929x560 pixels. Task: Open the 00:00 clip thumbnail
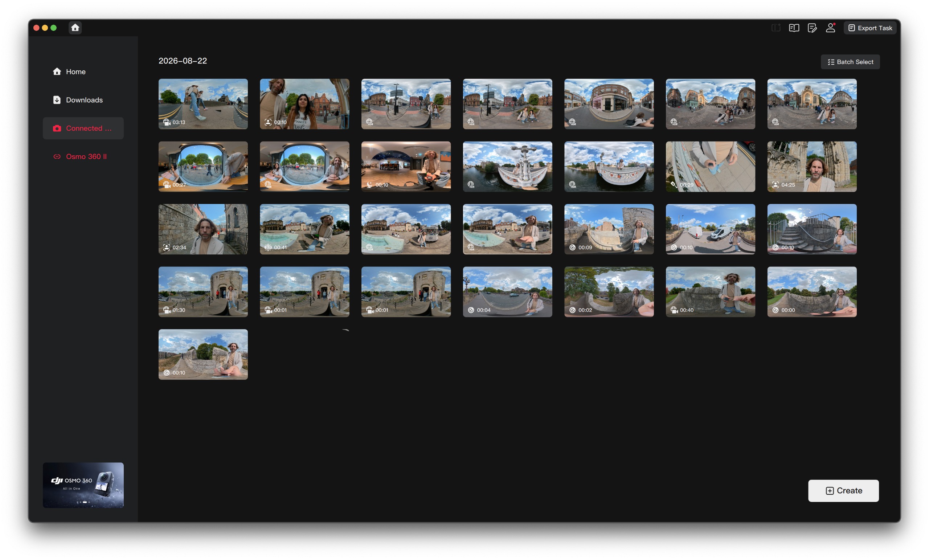point(811,291)
